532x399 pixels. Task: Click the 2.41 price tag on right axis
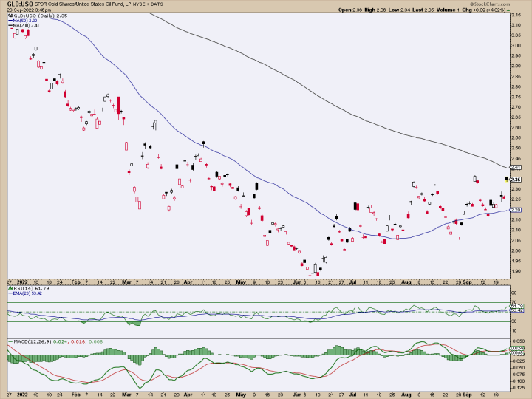pyautogui.click(x=515, y=168)
